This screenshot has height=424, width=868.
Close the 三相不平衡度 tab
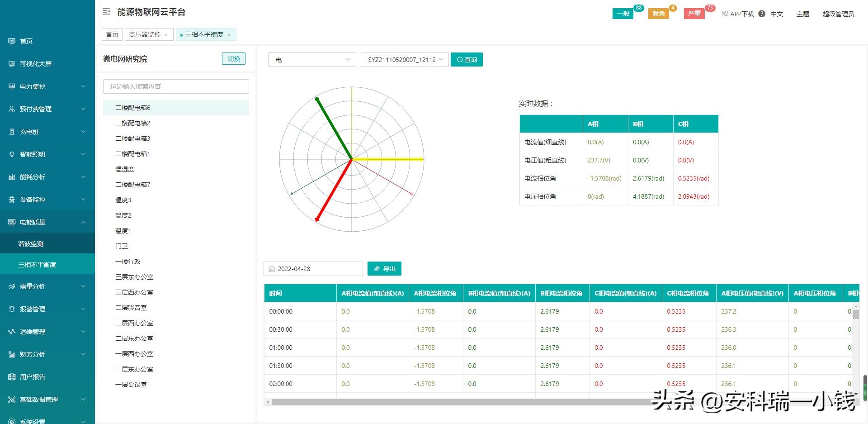(229, 35)
